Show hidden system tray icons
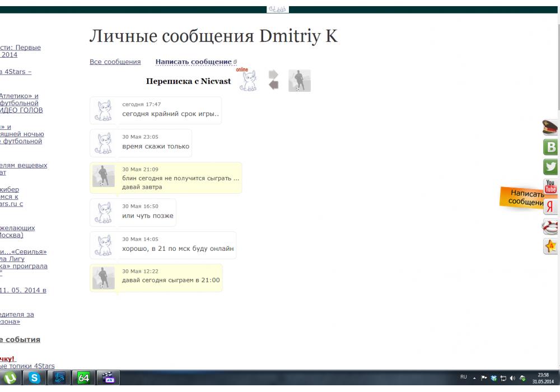 click(x=474, y=378)
